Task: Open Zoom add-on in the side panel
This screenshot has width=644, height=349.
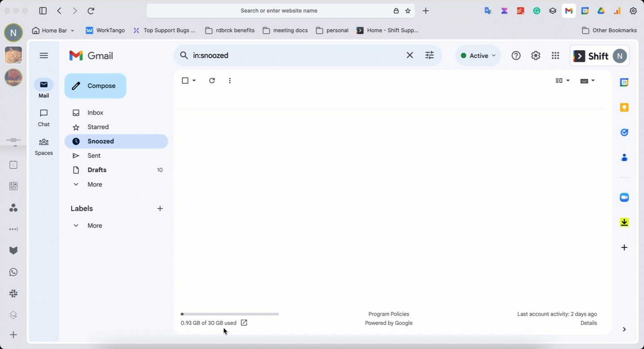Action: 624,197
